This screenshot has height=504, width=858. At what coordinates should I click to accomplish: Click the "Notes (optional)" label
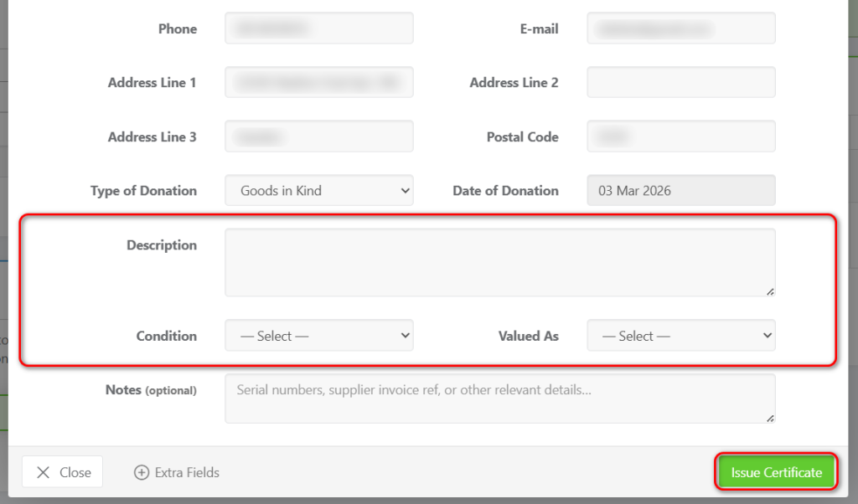(151, 390)
